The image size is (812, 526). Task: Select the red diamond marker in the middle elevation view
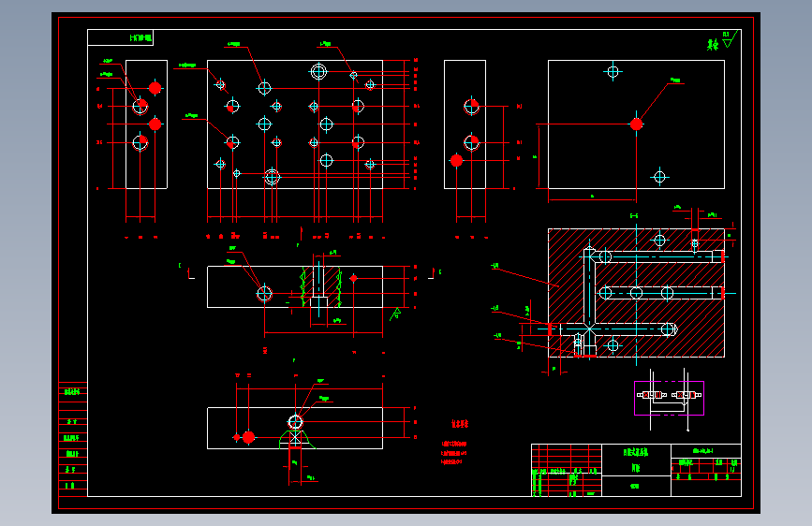(x=354, y=279)
